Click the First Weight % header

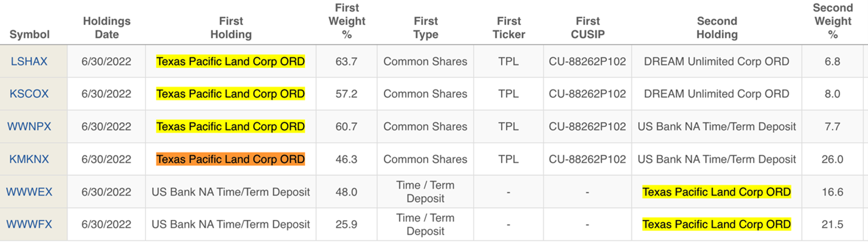point(347,21)
